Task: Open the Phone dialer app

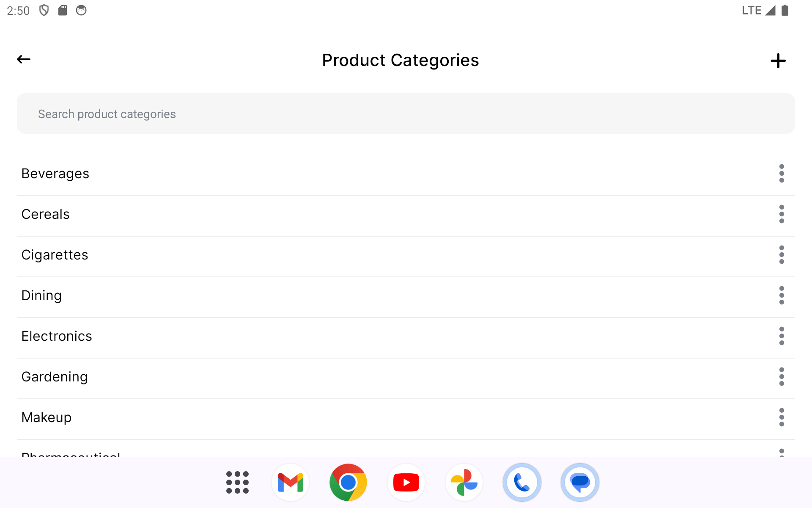Action: 522,482
